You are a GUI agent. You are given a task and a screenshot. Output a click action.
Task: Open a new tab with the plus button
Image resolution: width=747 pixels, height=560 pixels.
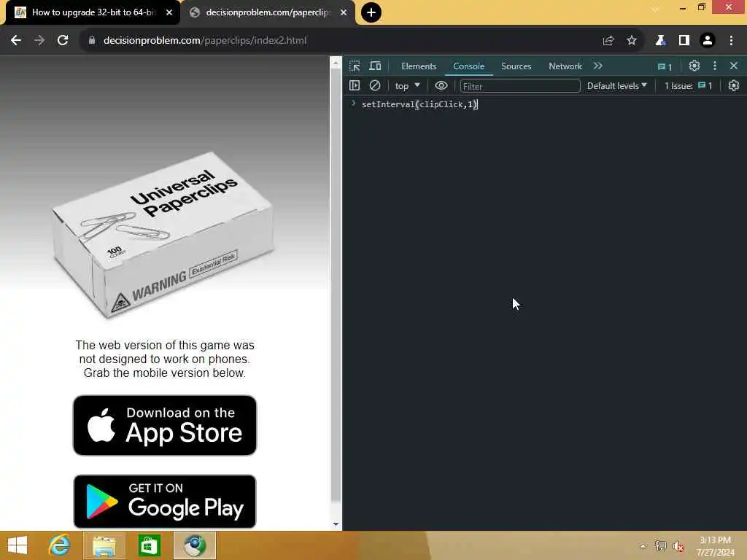coord(371,12)
